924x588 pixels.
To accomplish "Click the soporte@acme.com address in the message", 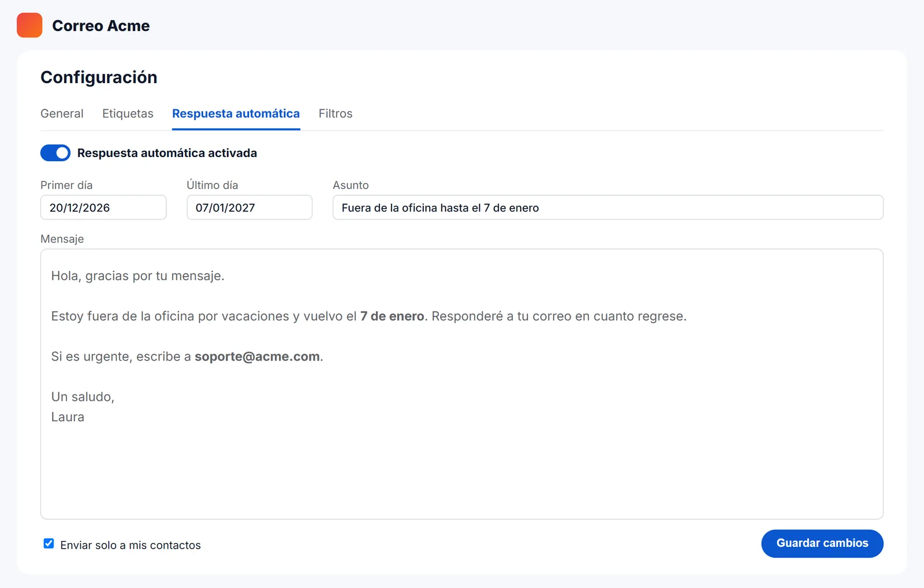I will click(257, 357).
